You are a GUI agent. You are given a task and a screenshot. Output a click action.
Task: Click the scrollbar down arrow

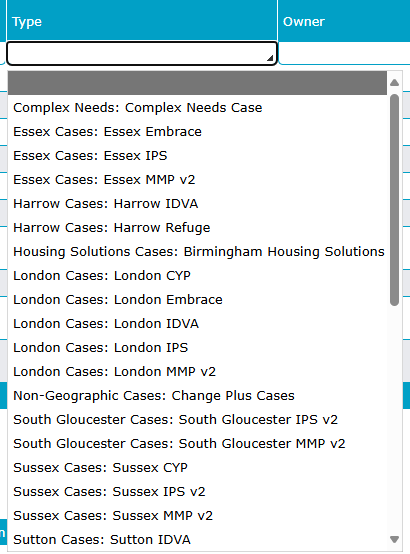point(394,539)
